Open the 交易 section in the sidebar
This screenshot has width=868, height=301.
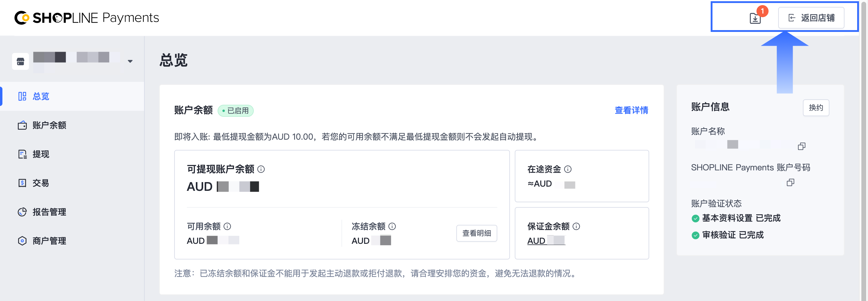point(41,183)
